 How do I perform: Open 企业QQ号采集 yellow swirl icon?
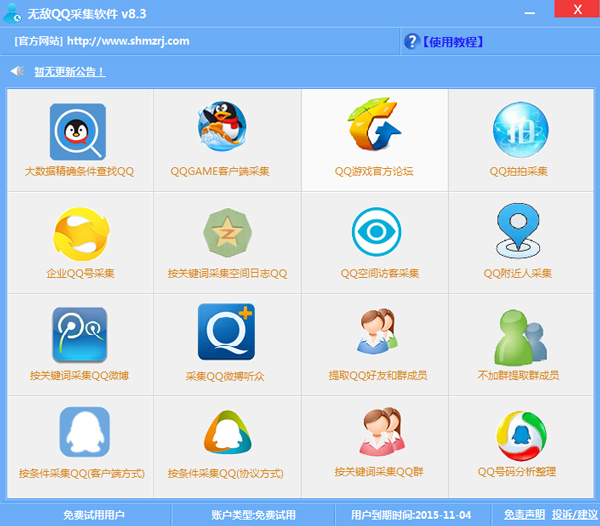pos(81,234)
